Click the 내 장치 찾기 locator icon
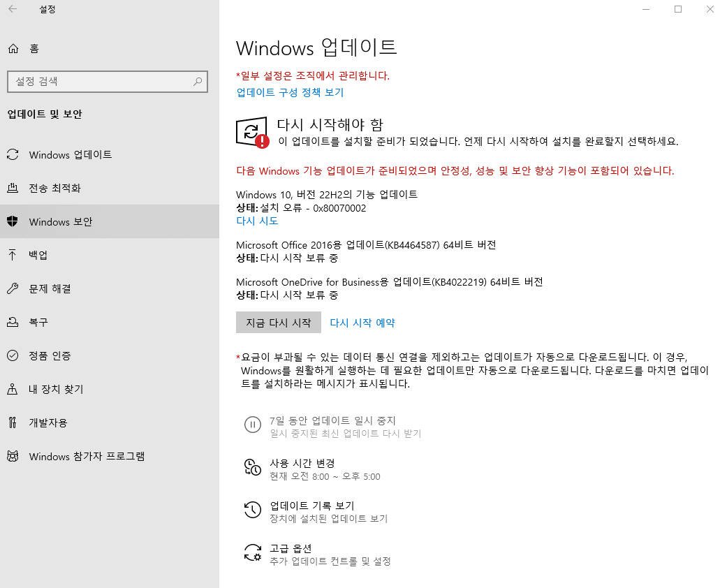 [x=13, y=389]
